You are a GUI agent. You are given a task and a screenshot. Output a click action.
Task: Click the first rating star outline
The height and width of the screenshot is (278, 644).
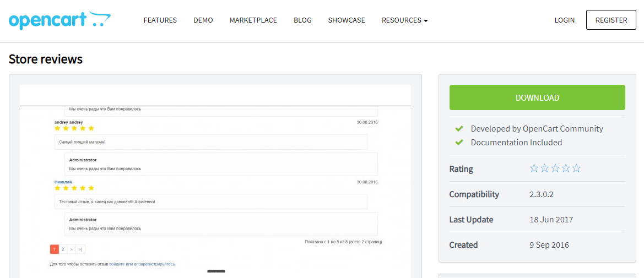pos(534,168)
